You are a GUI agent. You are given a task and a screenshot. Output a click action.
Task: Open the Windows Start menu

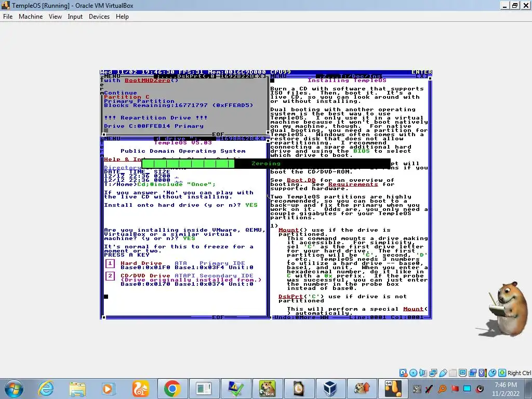tap(14, 389)
